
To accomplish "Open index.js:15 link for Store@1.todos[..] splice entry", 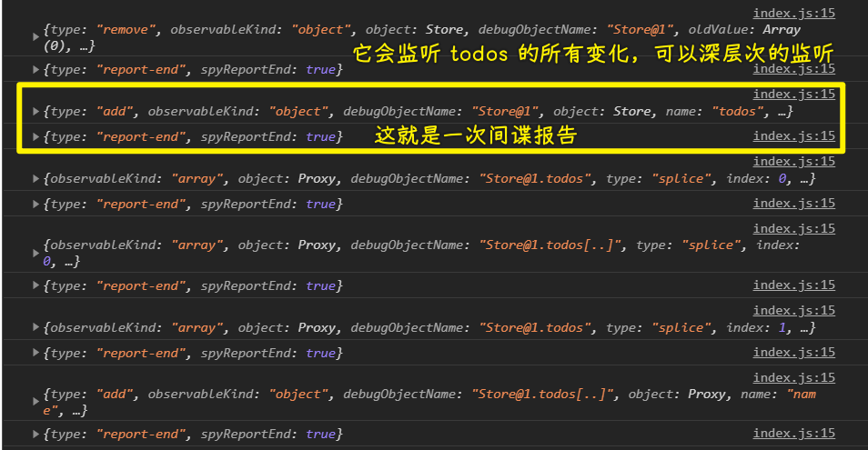I will [793, 228].
